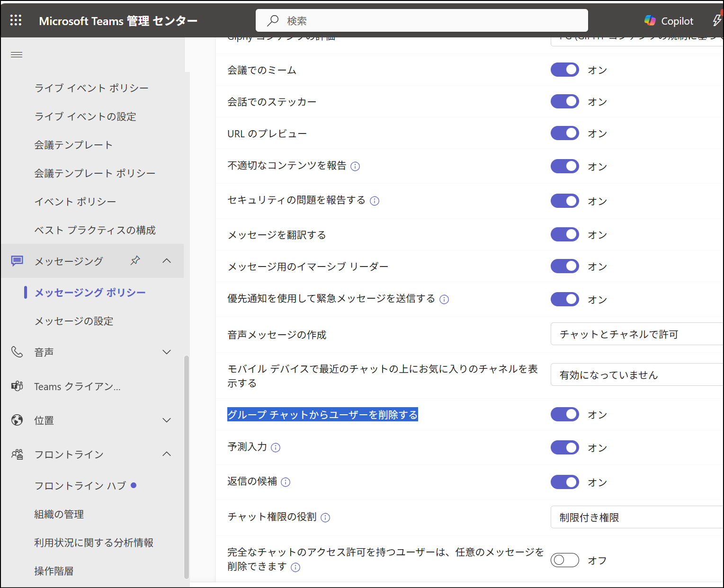Show info for セキュリティの問題を報告する
Viewport: 724px width, 588px height.
coord(375,201)
